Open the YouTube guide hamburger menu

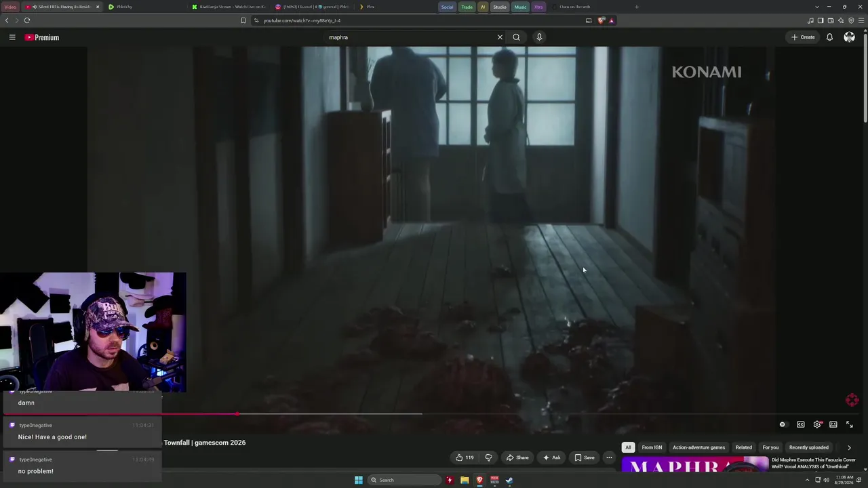coord(12,37)
